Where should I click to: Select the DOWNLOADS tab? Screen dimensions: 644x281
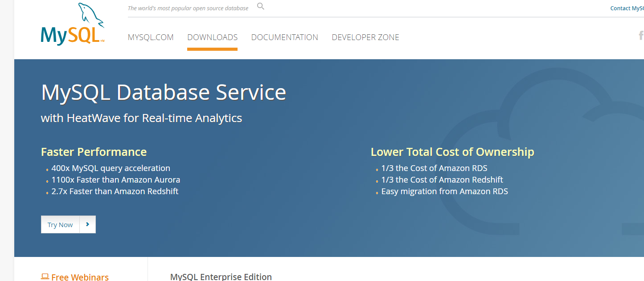[x=212, y=37]
